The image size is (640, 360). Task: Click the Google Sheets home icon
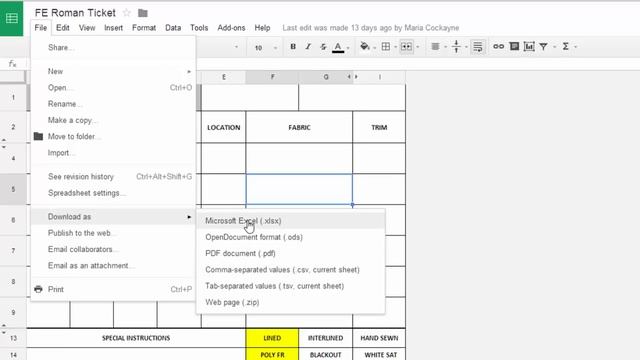[11, 18]
